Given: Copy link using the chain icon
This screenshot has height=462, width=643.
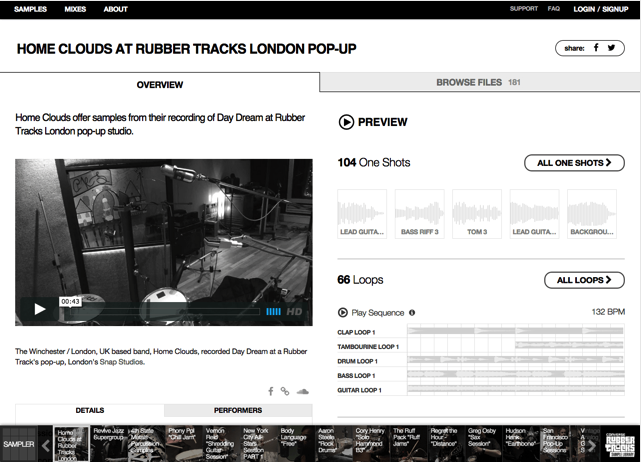Looking at the screenshot, I should click(x=286, y=391).
